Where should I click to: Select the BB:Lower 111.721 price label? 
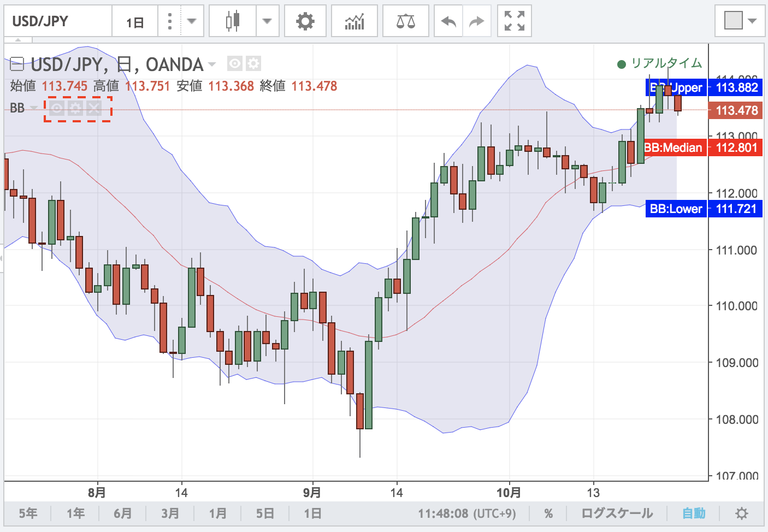click(x=704, y=209)
